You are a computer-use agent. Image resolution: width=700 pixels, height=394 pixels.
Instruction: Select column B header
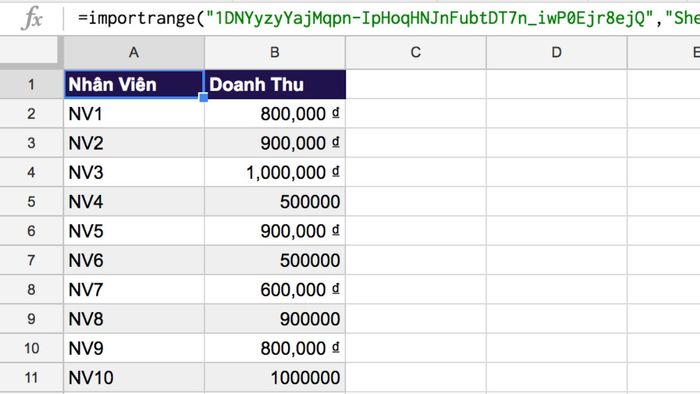(275, 53)
